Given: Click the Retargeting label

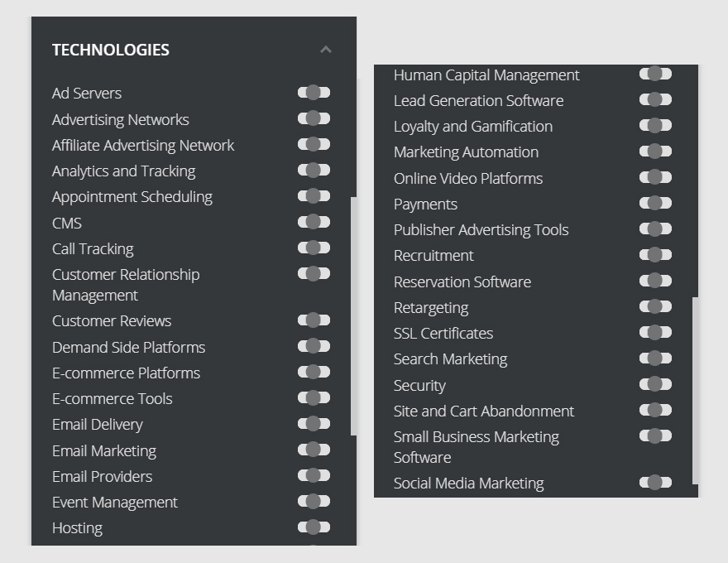Looking at the screenshot, I should click(431, 308).
